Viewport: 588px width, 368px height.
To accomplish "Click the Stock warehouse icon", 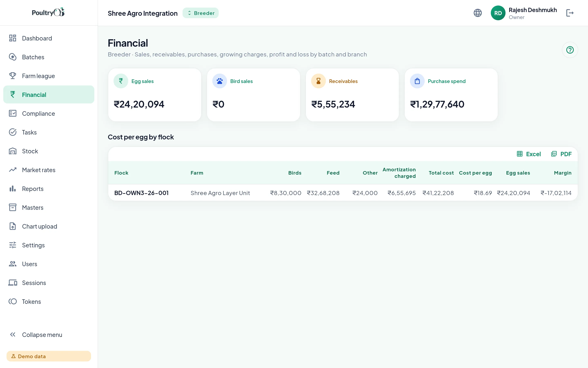I will pos(13,151).
